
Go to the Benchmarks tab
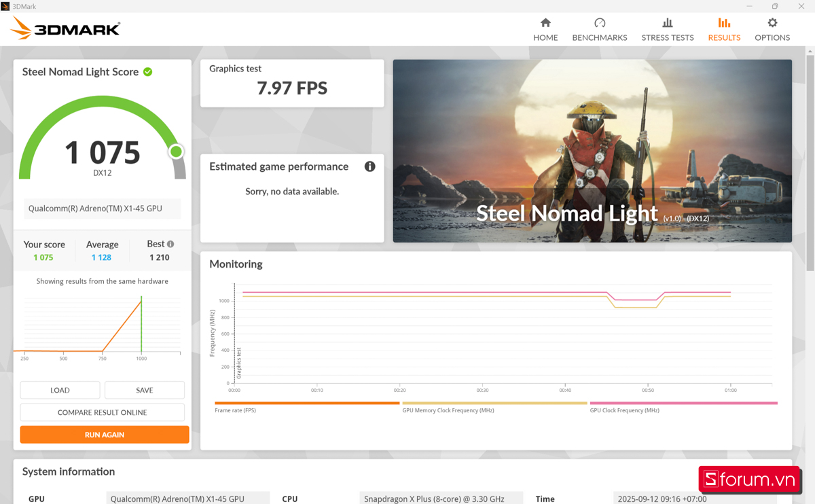600,30
